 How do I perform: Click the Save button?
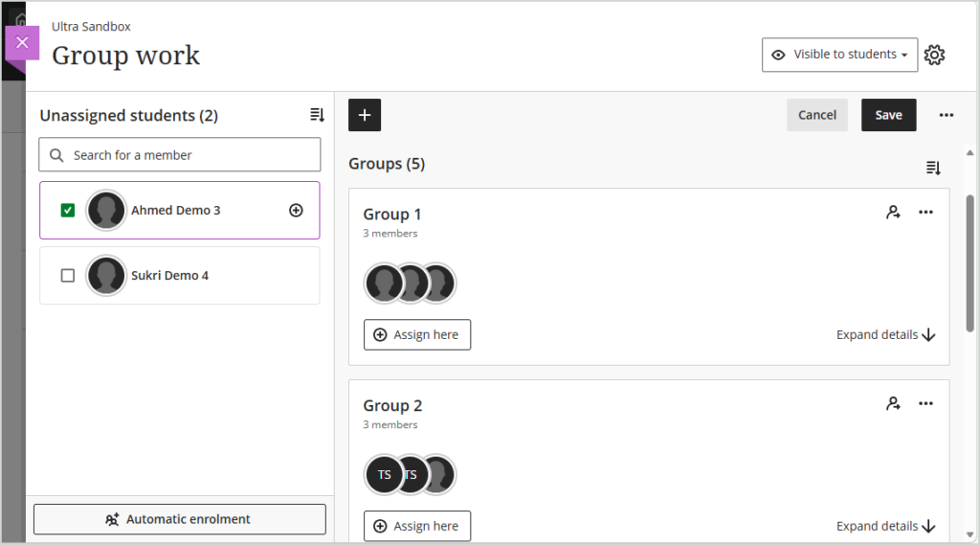tap(889, 115)
